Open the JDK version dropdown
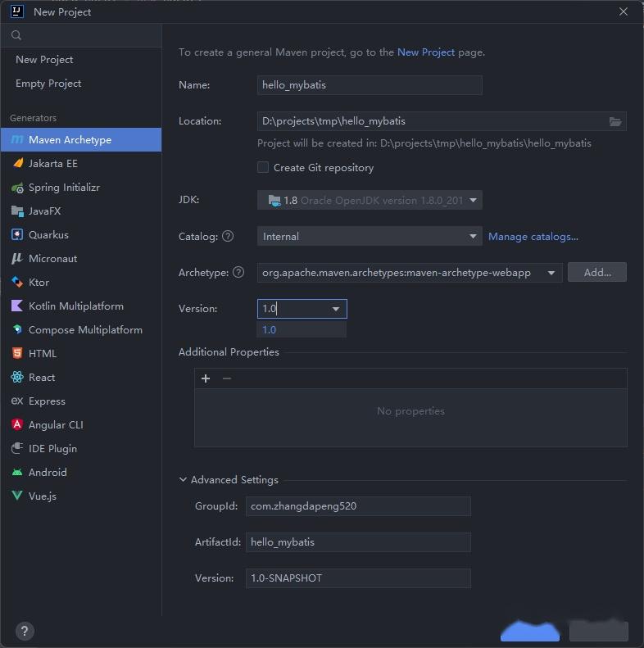 473,200
